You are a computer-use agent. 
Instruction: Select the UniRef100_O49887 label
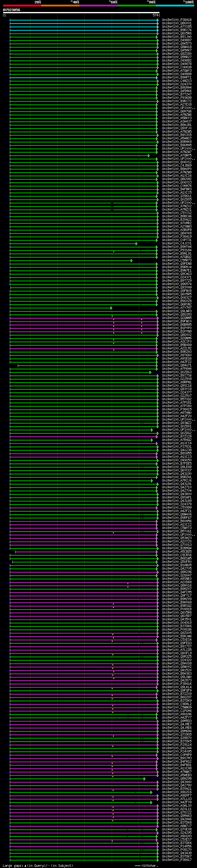176,40
